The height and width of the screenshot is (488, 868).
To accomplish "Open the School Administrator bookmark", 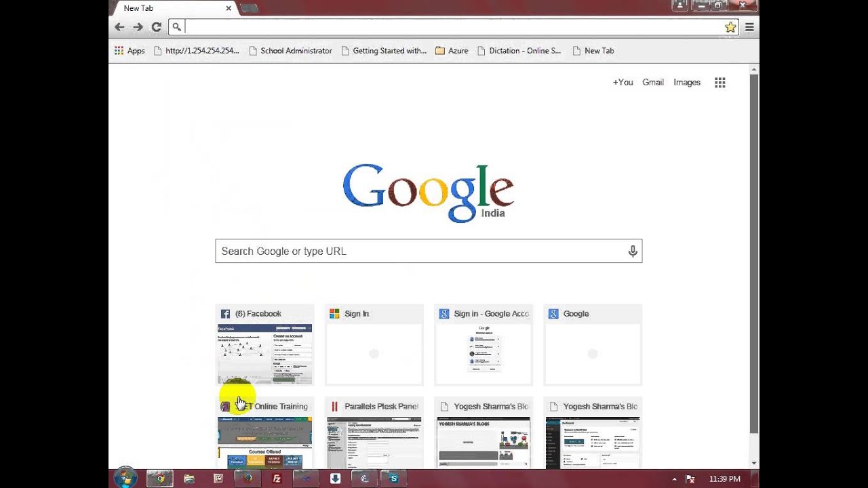I will click(x=290, y=51).
